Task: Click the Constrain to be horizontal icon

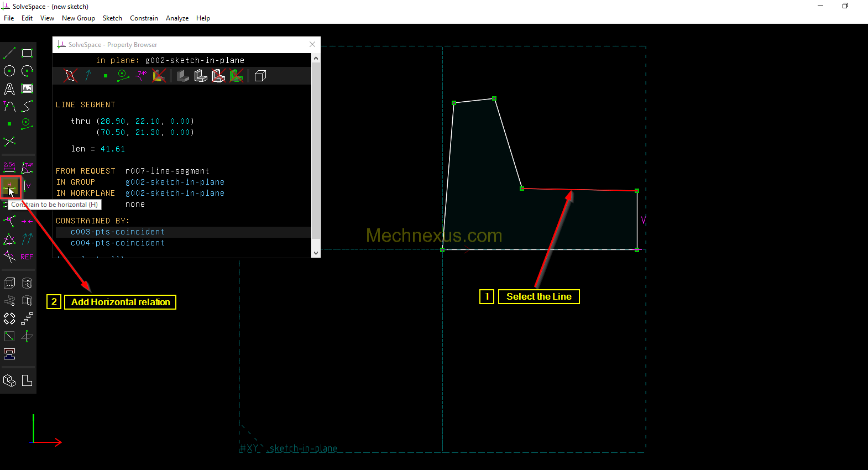Action: point(11,186)
